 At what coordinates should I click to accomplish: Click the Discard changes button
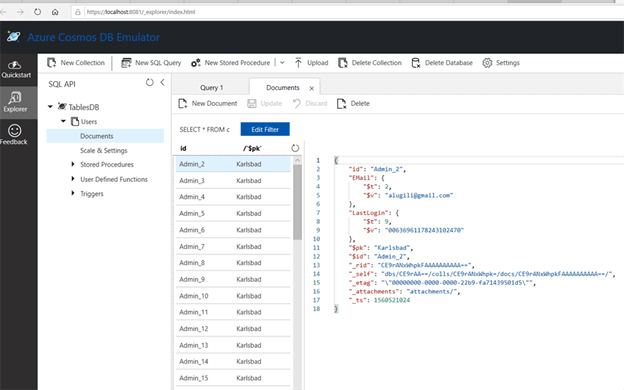[310, 103]
